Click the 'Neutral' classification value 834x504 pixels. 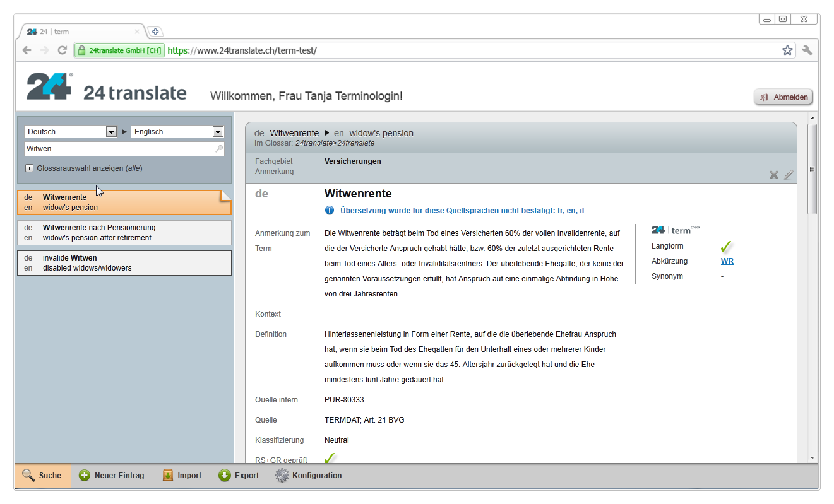[337, 440]
